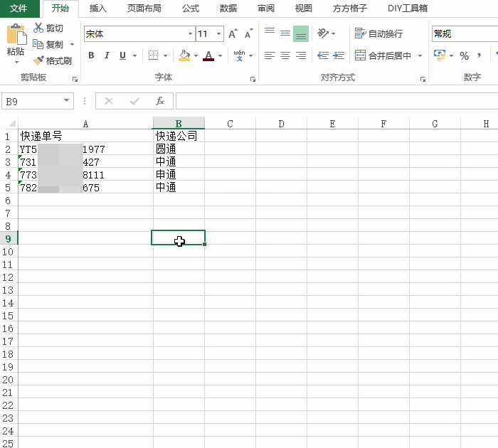Click 自动换行 wrap text button
Screen dimensions: 498x448
[x=378, y=33]
